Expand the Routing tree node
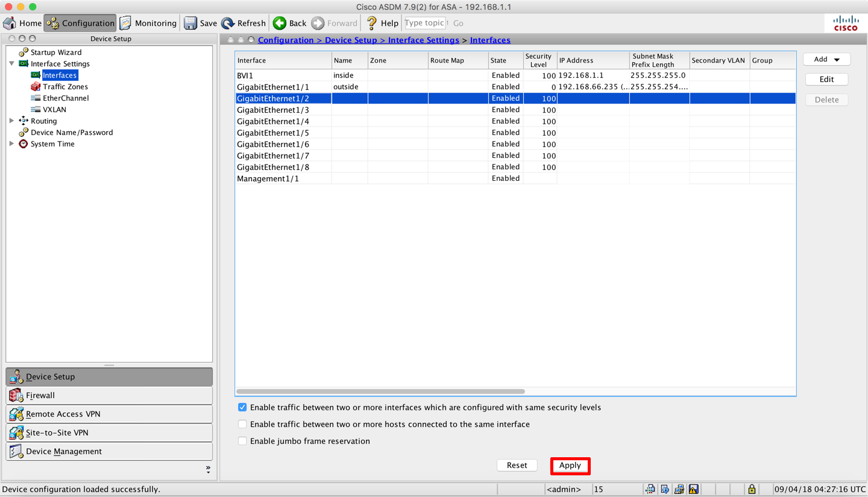 pos(11,121)
